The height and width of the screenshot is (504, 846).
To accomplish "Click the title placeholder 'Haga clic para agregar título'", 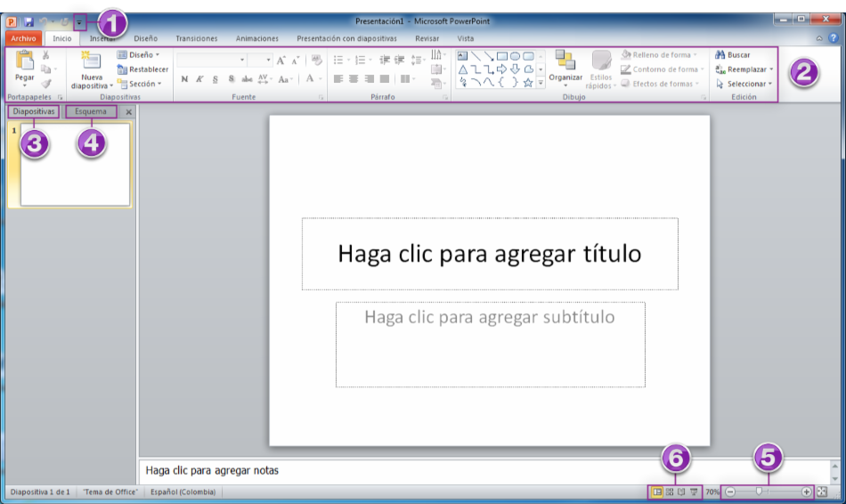I will tap(490, 254).
